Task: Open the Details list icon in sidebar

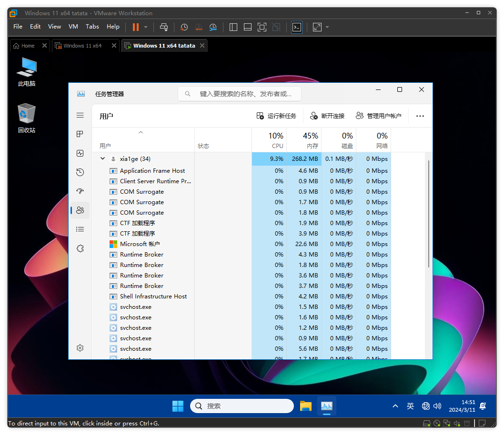Action: (80, 229)
